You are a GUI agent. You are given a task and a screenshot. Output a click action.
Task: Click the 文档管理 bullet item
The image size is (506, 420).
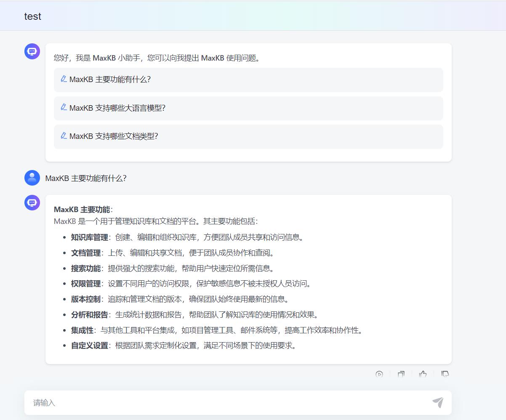(173, 253)
